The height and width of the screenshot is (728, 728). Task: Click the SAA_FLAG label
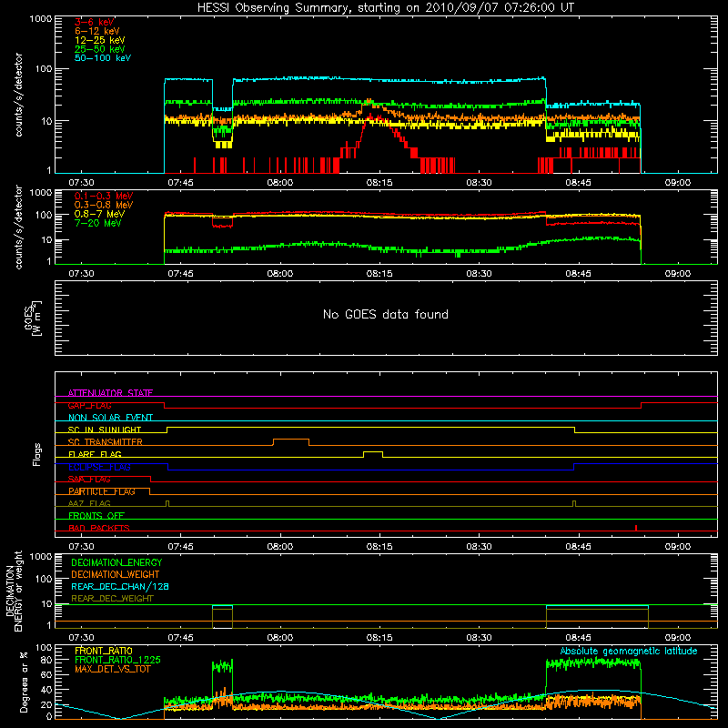pyautogui.click(x=89, y=480)
